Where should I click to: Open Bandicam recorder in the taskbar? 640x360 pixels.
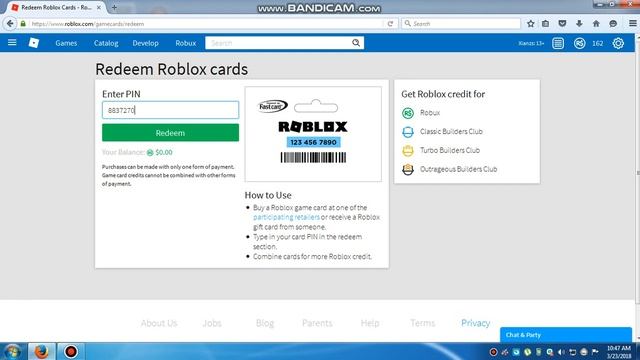click(x=71, y=351)
